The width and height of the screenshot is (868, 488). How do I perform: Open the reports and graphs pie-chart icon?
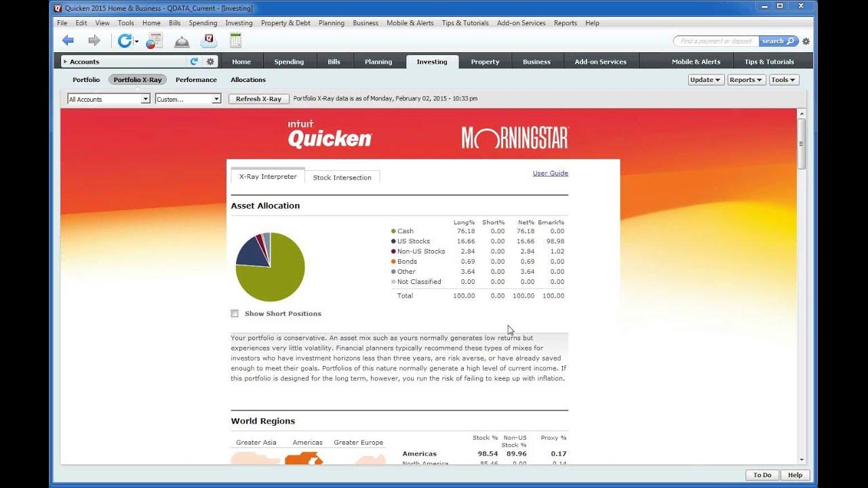[155, 41]
